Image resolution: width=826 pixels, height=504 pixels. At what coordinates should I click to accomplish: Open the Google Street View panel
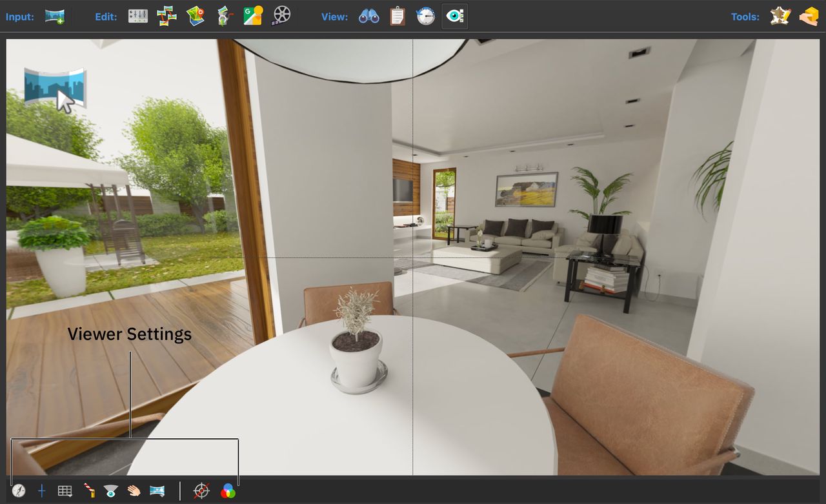point(253,16)
